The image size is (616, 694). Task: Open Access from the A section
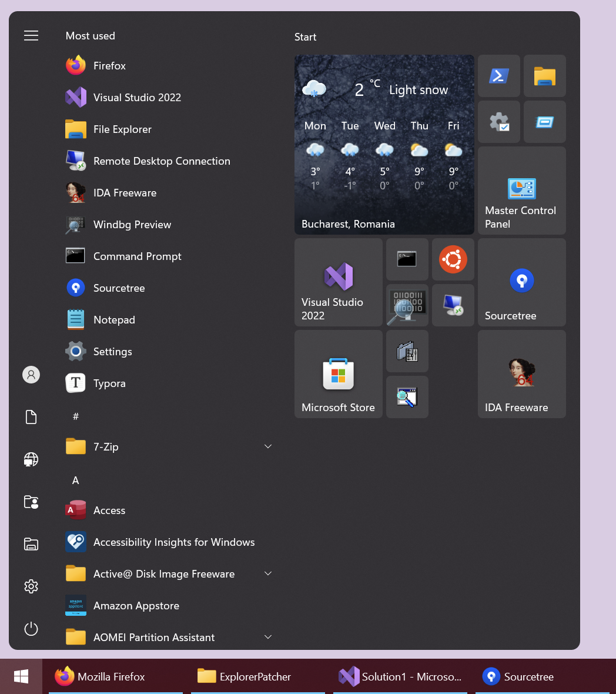tap(169, 511)
